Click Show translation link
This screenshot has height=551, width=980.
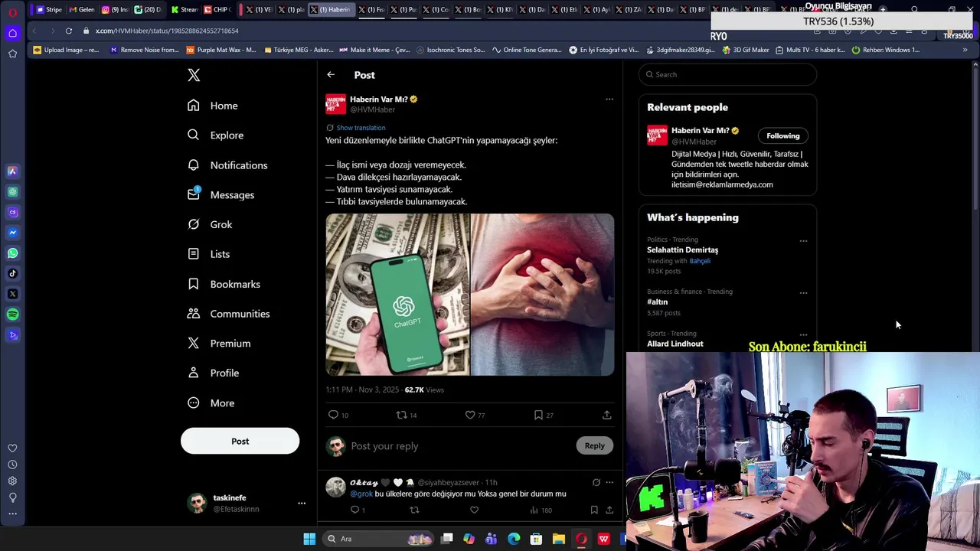[x=361, y=128]
